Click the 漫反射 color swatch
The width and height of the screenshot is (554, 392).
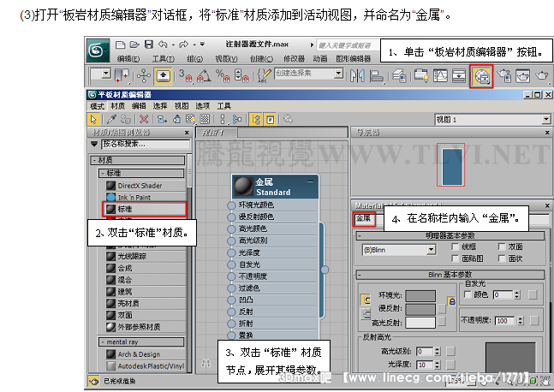point(420,309)
